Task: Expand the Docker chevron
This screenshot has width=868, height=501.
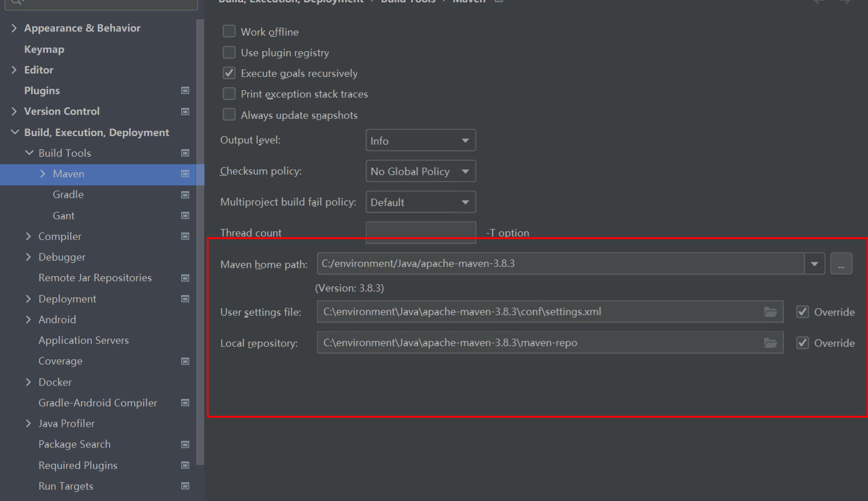Action: point(29,382)
